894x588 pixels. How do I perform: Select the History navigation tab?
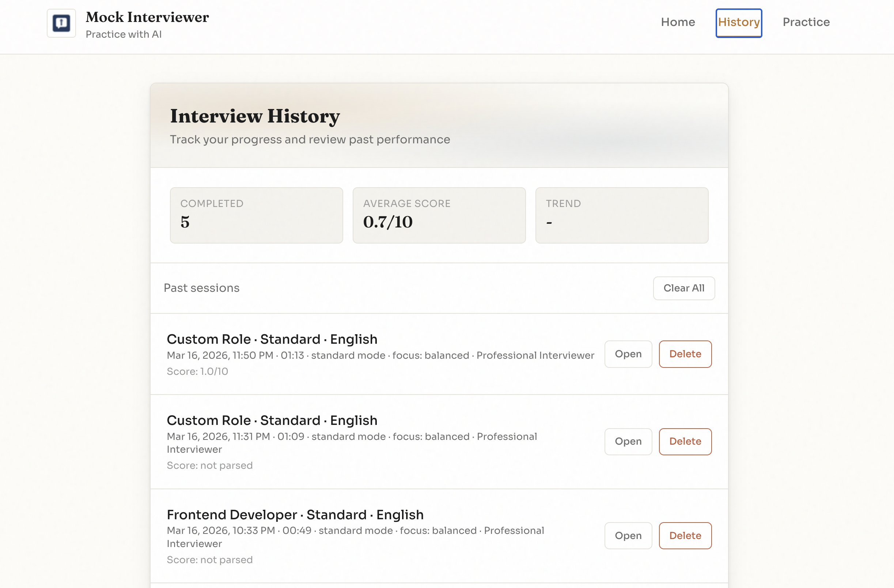click(739, 23)
